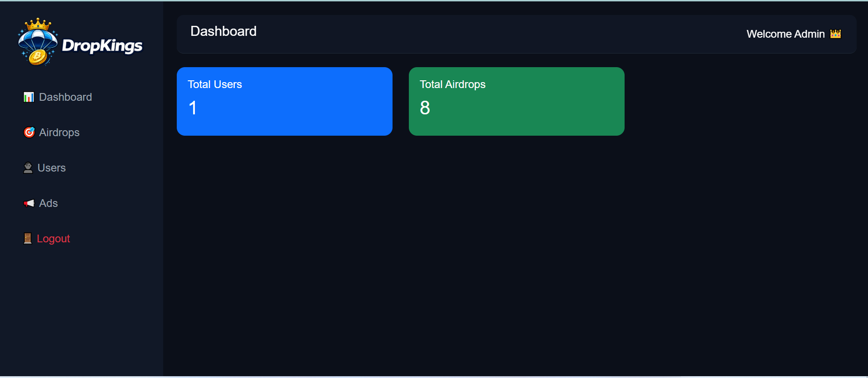868x378 pixels.
Task: Click the parachute in the DropKings logo
Action: 38,39
